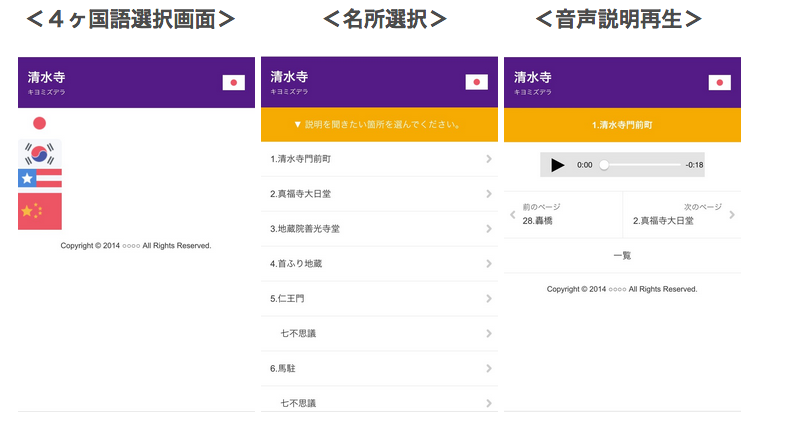Expand chevron for 3.地蔵院善光寺堂
Screen dimensions: 800x423
(x=488, y=229)
